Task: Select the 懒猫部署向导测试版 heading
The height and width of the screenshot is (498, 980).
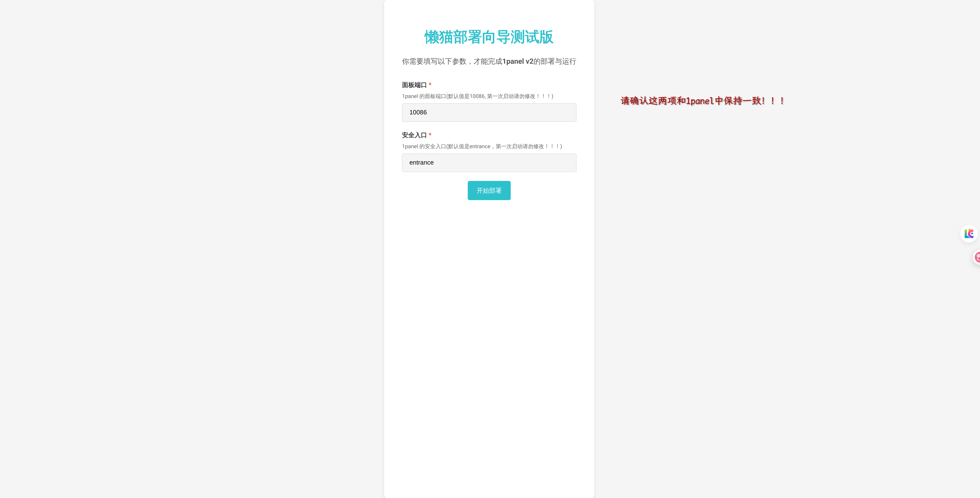Action: coord(489,37)
